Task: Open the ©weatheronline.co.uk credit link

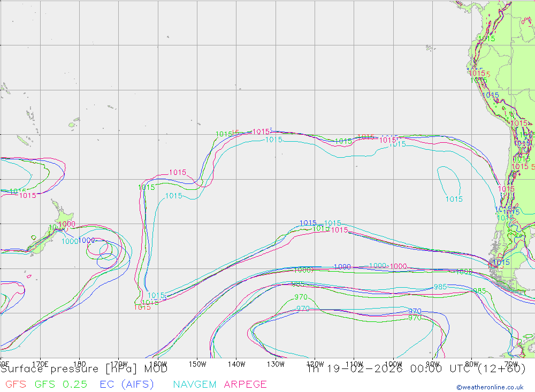Action: pos(490,387)
